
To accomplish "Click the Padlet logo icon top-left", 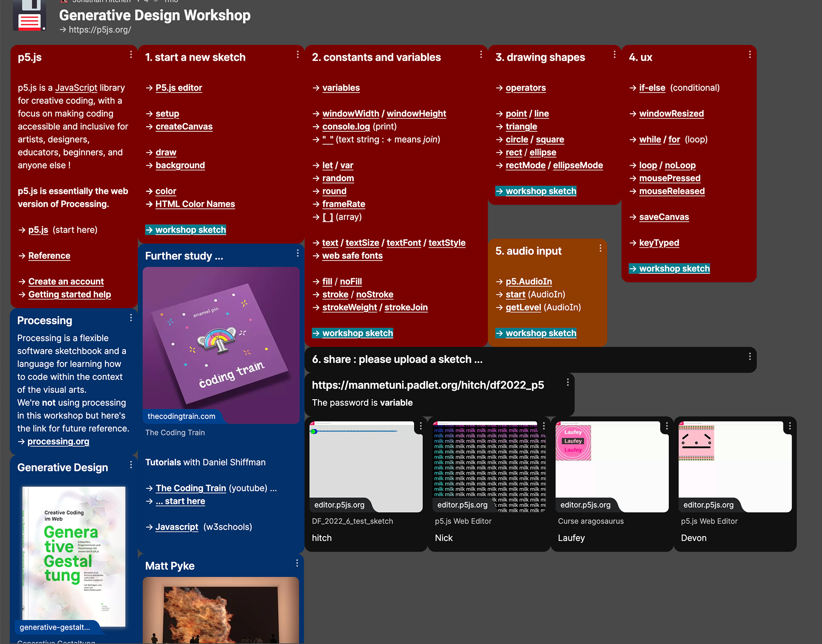I will click(x=29, y=16).
